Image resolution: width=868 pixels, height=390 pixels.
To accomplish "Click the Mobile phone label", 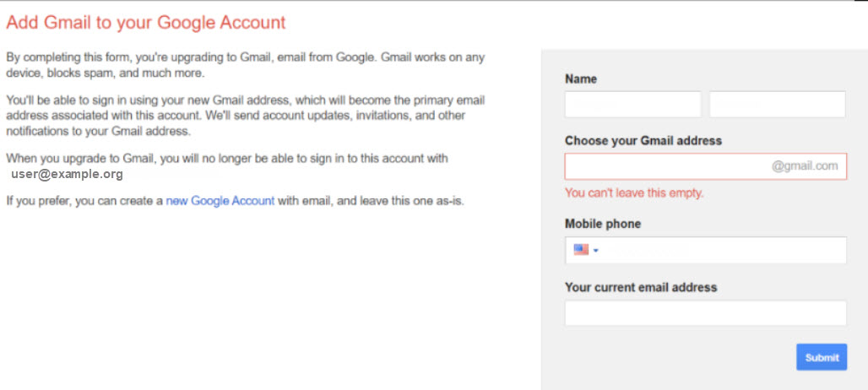I will pos(603,224).
